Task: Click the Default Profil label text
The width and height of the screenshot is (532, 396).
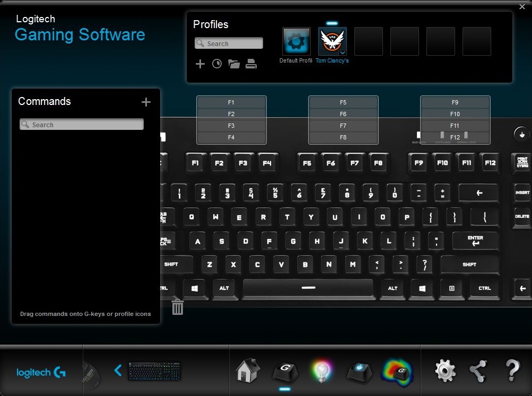Action: pyautogui.click(x=296, y=60)
